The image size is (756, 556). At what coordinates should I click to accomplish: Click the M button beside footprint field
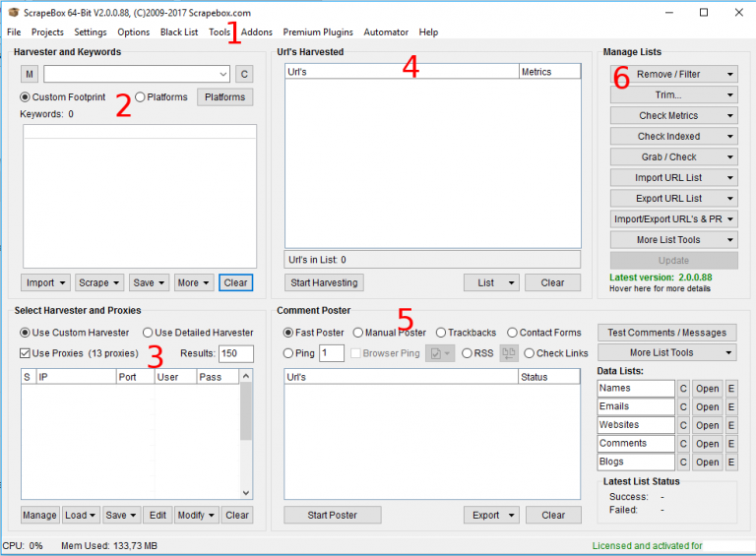click(x=30, y=74)
